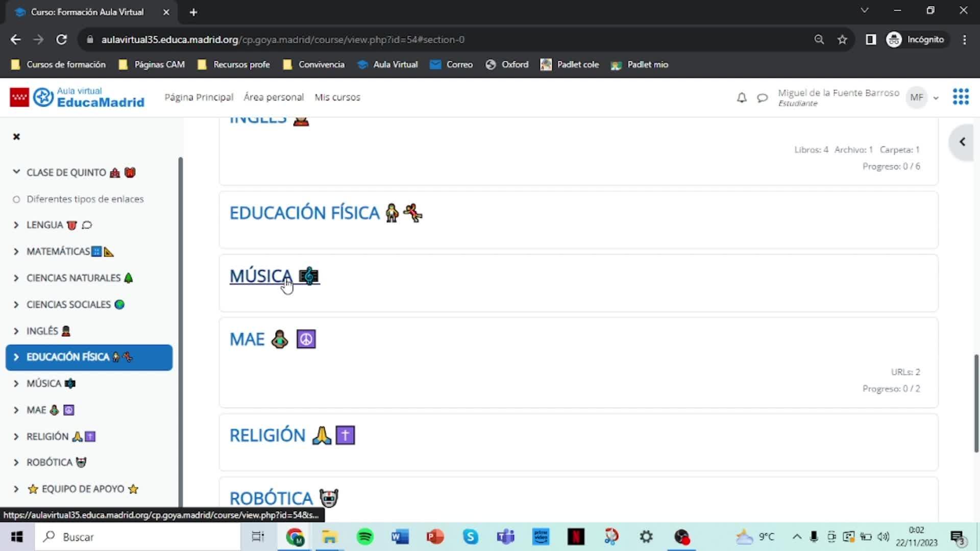Expand the LENGUA section in sidebar
The image size is (980, 551).
[x=16, y=225]
